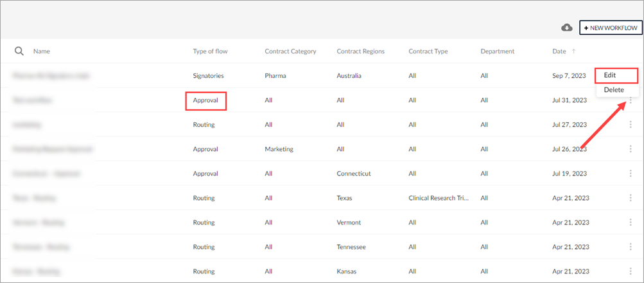Select Routing in the Kansas row
The image size is (644, 283).
tap(204, 271)
